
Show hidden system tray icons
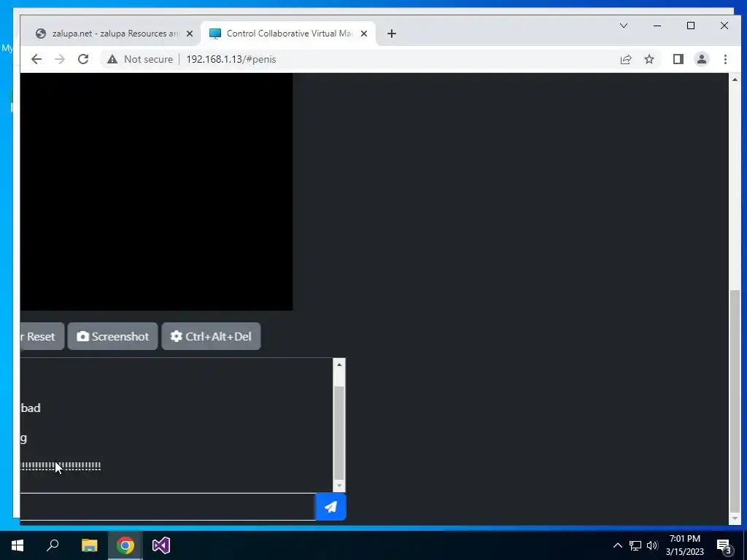(x=617, y=545)
